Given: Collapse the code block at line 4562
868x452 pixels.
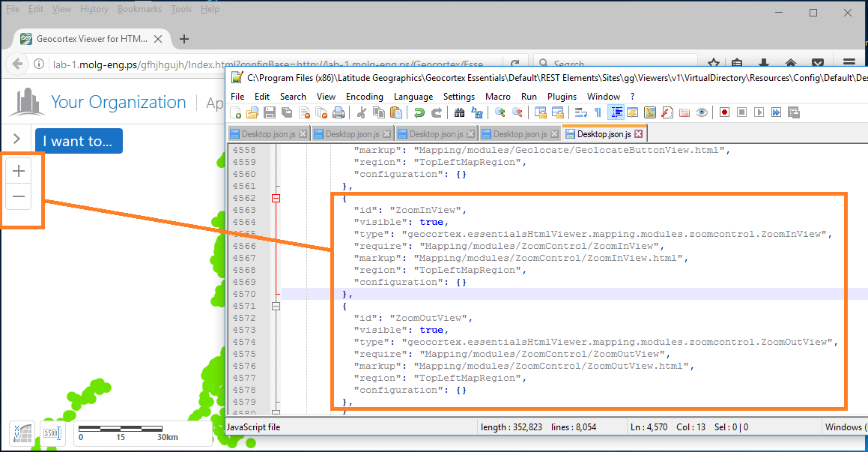Looking at the screenshot, I should [x=276, y=199].
